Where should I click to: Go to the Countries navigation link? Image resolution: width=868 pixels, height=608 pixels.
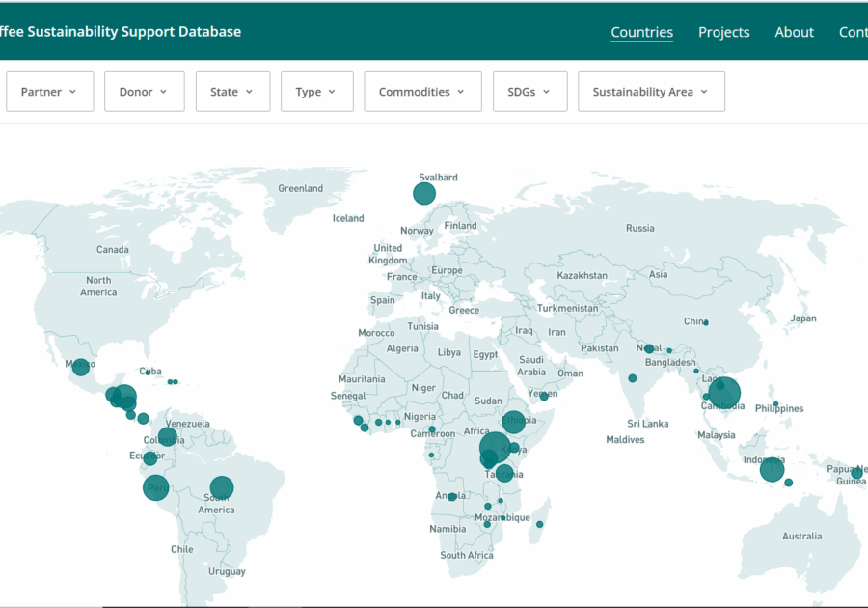641,32
